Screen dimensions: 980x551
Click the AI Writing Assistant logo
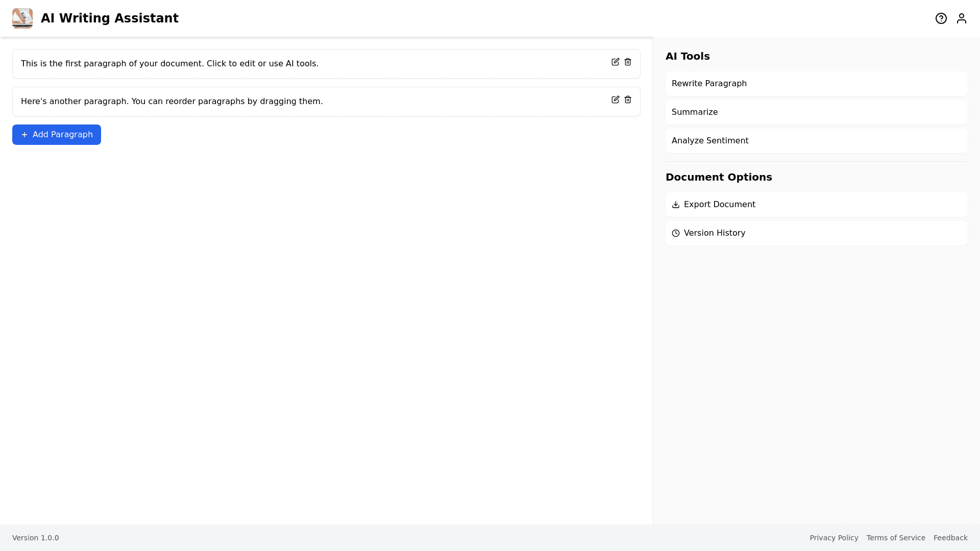22,18
